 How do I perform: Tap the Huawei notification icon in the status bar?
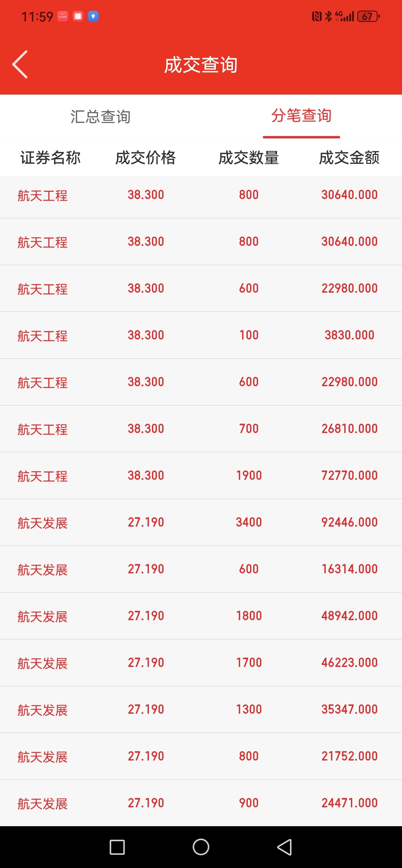click(63, 16)
